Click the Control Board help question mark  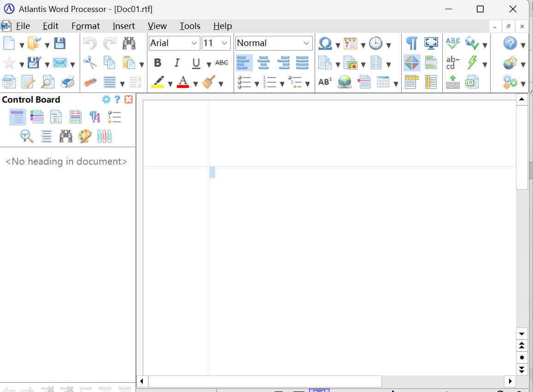(117, 99)
